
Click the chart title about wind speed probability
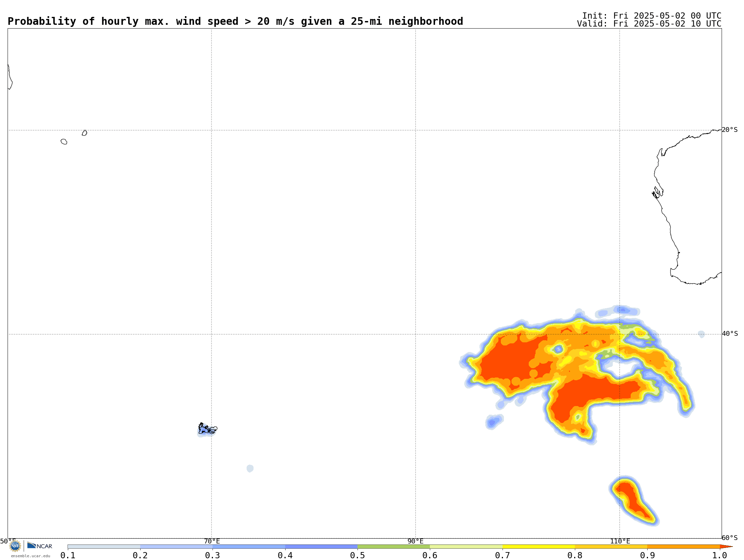click(235, 21)
